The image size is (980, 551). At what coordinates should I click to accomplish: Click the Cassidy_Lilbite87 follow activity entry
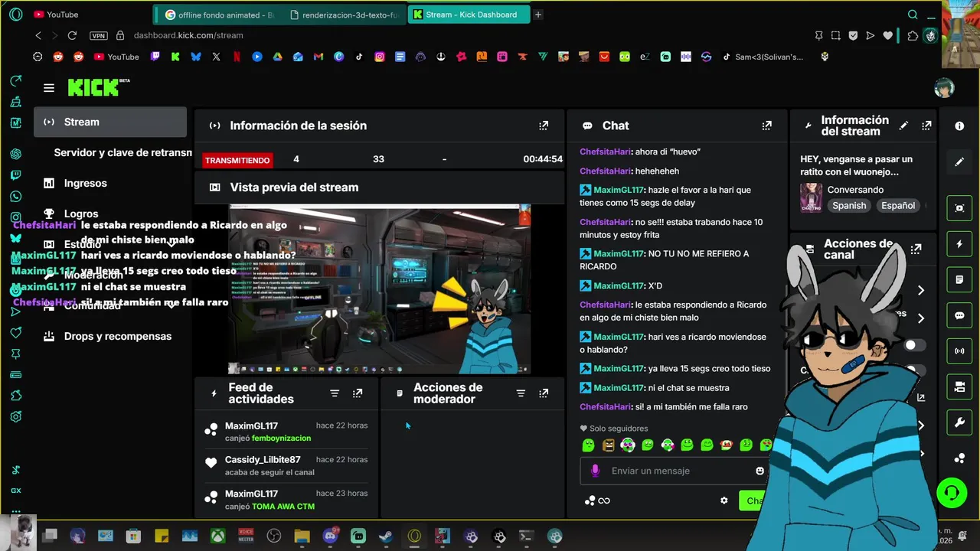pyautogui.click(x=286, y=465)
